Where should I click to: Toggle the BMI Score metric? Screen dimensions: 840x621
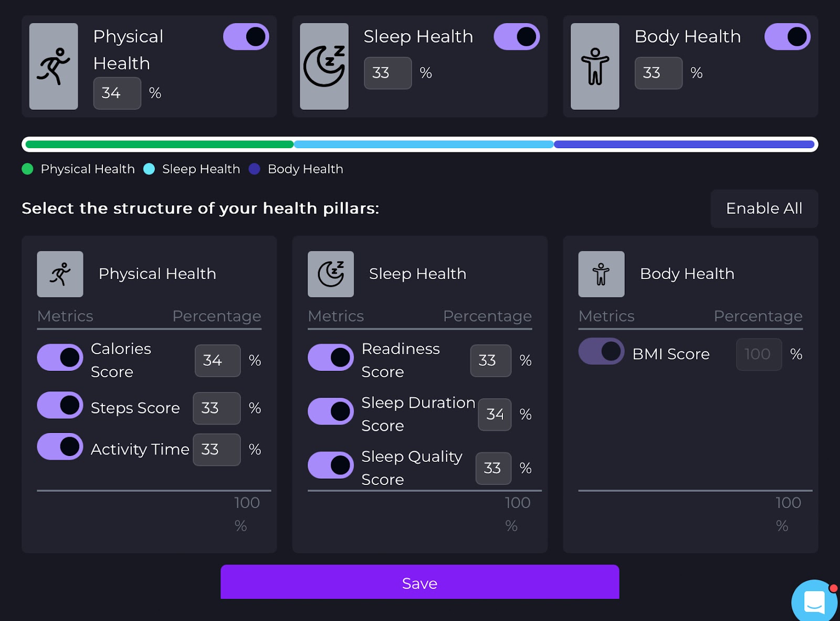pyautogui.click(x=601, y=351)
